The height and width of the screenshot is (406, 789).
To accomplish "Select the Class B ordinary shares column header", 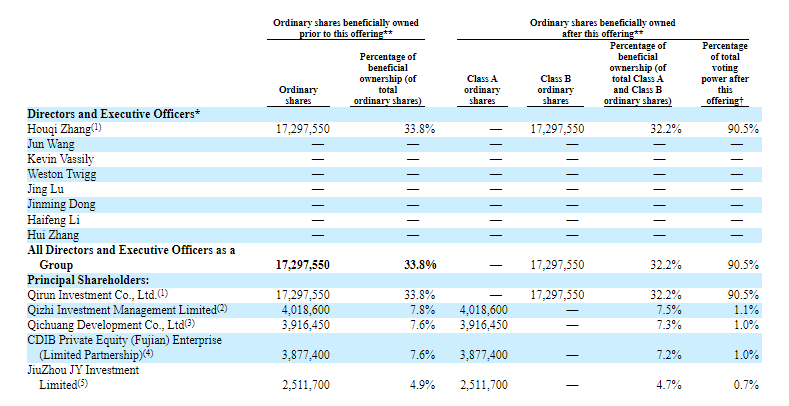I will coord(556,90).
